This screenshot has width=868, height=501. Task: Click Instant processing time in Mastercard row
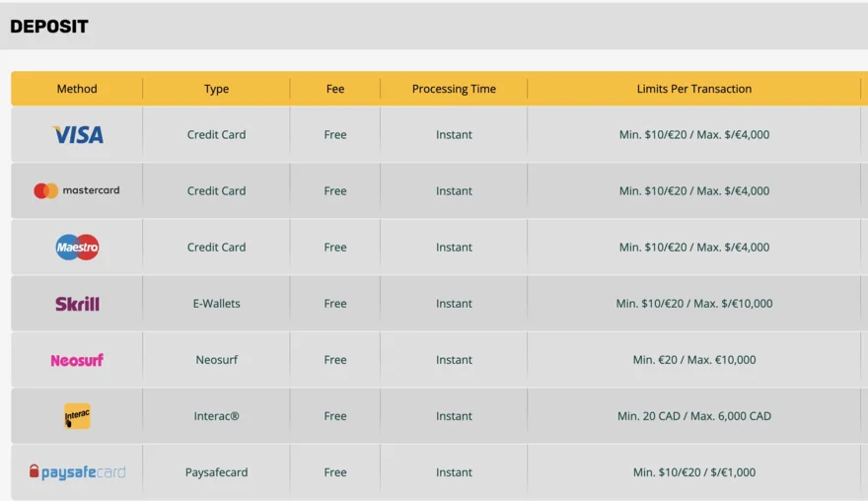(454, 191)
